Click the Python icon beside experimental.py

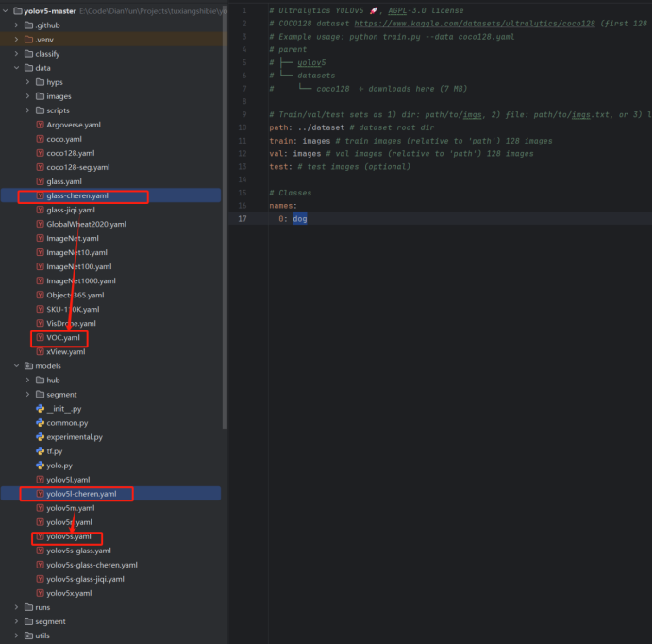[x=40, y=437]
